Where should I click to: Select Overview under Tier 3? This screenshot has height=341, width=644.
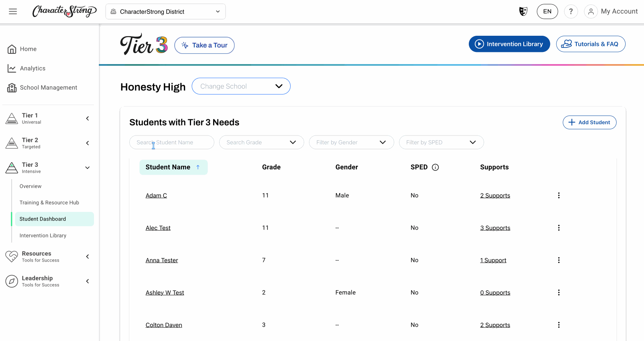(x=30, y=186)
